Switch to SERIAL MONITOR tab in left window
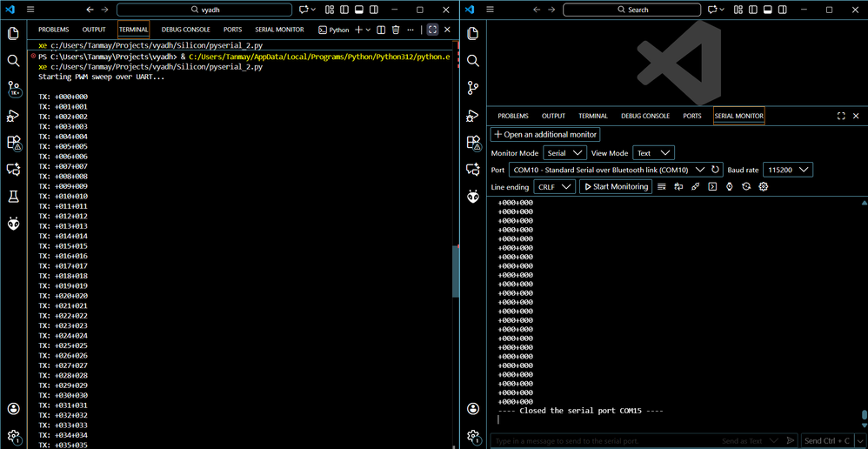The image size is (868, 449). (279, 30)
